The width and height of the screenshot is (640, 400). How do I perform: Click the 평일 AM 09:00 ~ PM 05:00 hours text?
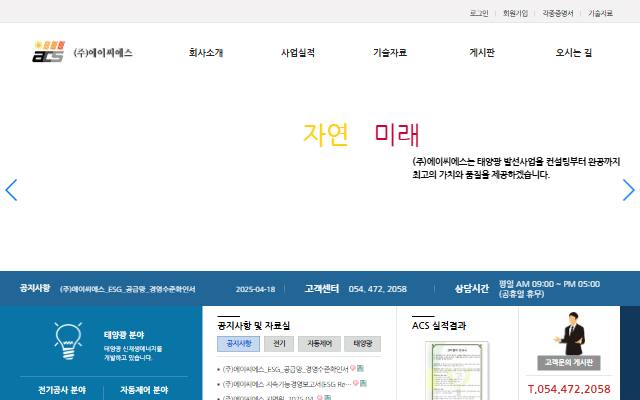[549, 284]
